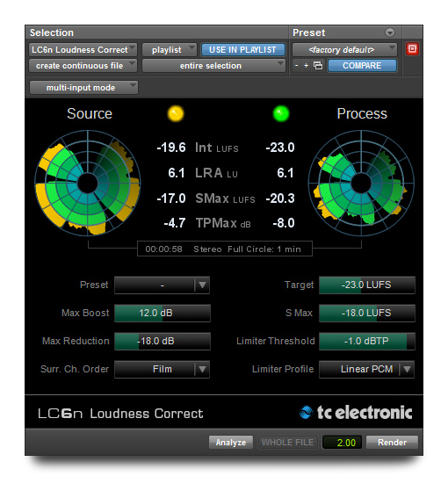
Task: Adjust the Limiter Threshold -1.0 dBTP slider
Action: coord(367,341)
